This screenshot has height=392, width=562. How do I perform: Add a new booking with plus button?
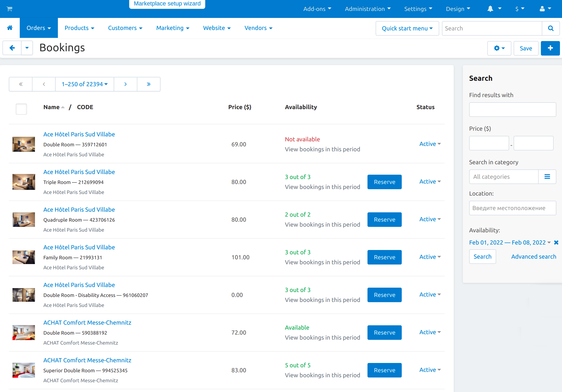click(550, 48)
